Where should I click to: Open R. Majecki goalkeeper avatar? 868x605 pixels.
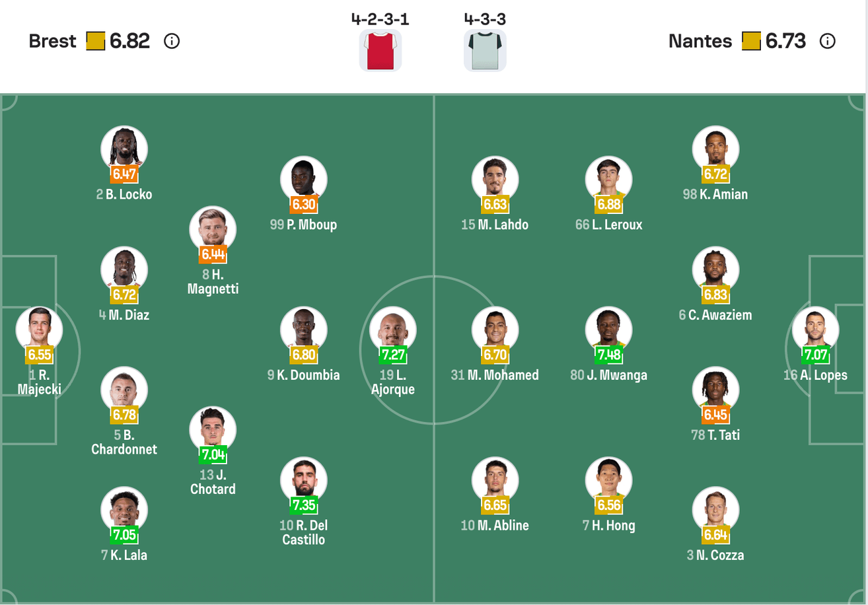[x=39, y=330]
